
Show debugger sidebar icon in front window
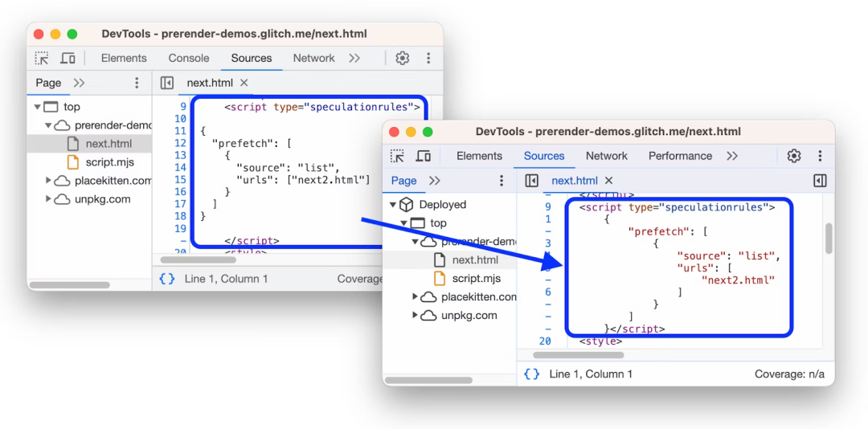(x=821, y=181)
